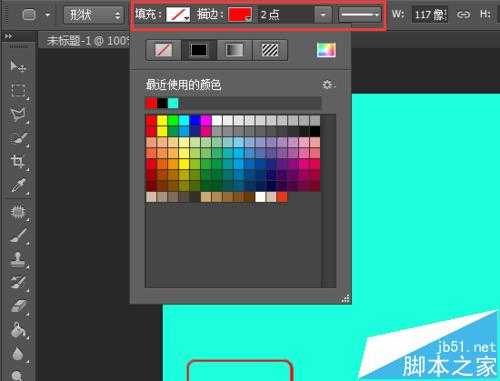Pick the pure blue swatch in top row

195,120
